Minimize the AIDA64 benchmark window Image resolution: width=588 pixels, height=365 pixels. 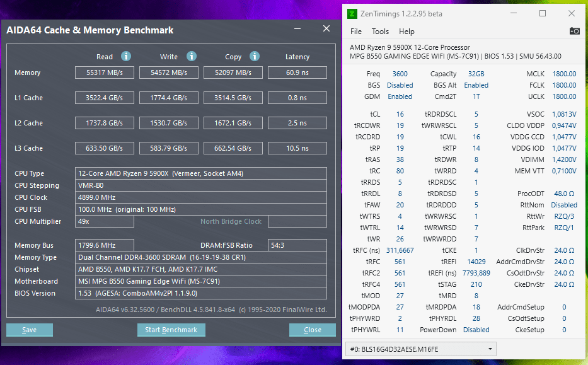(297, 29)
